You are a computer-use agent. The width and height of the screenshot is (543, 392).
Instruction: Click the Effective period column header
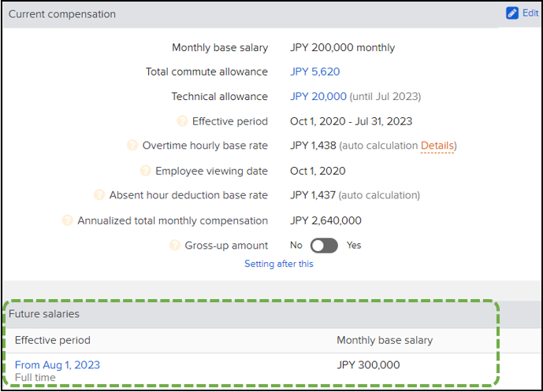point(53,340)
